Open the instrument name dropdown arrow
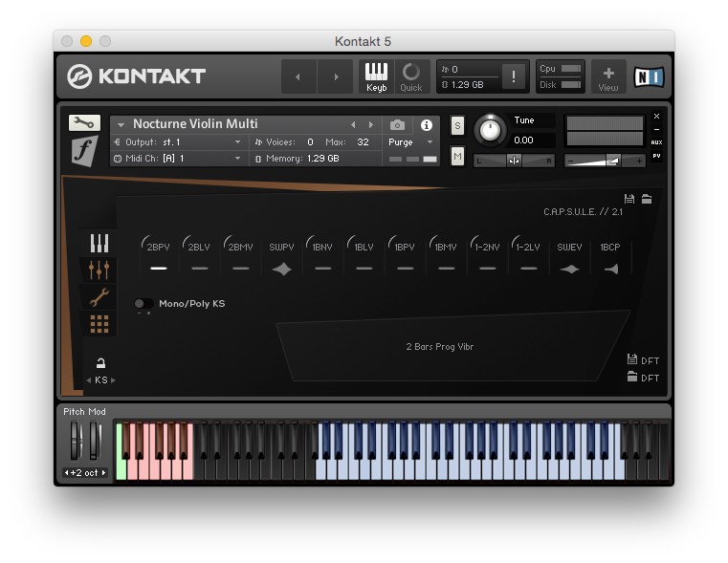This screenshot has height=563, width=728. click(x=121, y=125)
